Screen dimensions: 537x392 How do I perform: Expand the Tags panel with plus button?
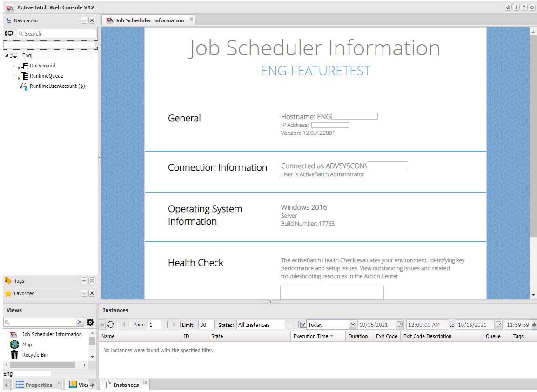pos(84,280)
